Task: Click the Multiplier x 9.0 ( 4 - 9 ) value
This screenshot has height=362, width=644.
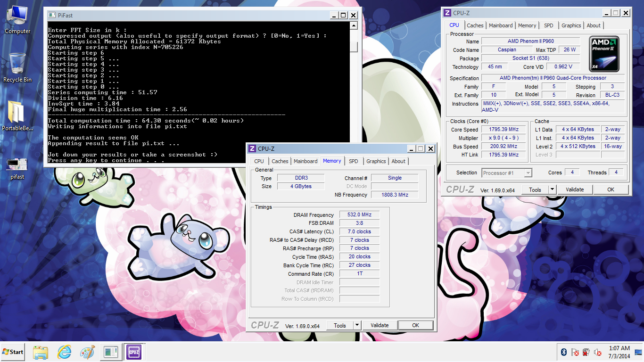Action: pos(504,138)
